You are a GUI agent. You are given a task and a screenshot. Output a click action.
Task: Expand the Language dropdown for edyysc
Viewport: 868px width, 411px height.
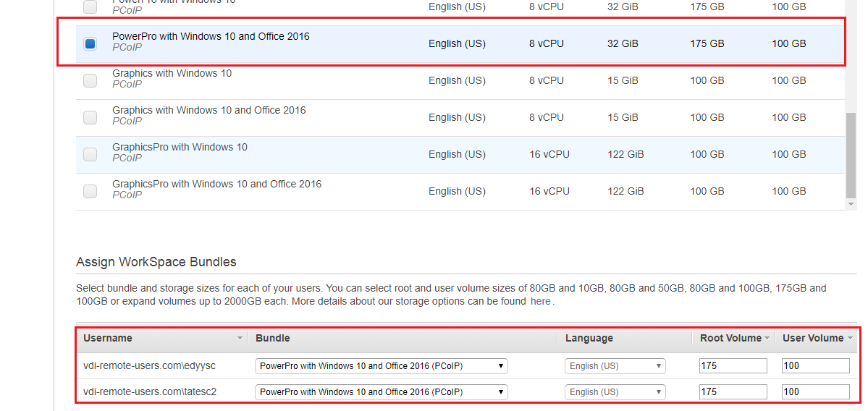[x=615, y=366]
